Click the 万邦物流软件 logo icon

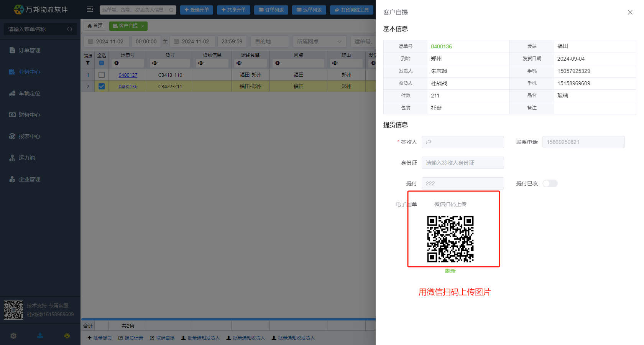click(x=18, y=9)
